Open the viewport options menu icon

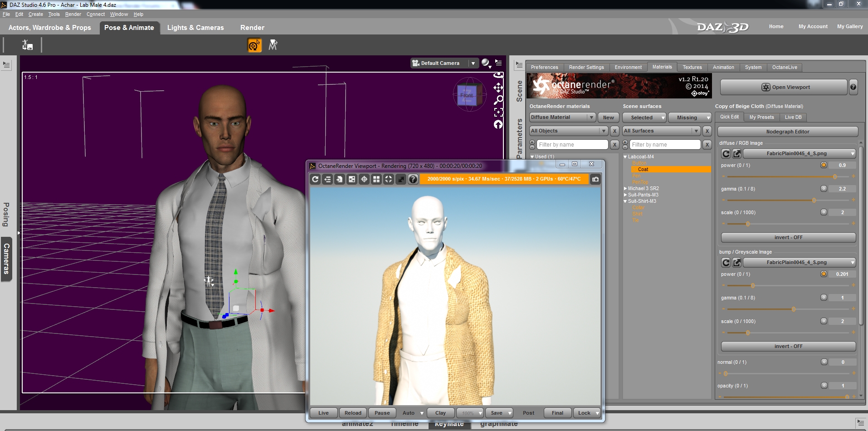click(498, 63)
